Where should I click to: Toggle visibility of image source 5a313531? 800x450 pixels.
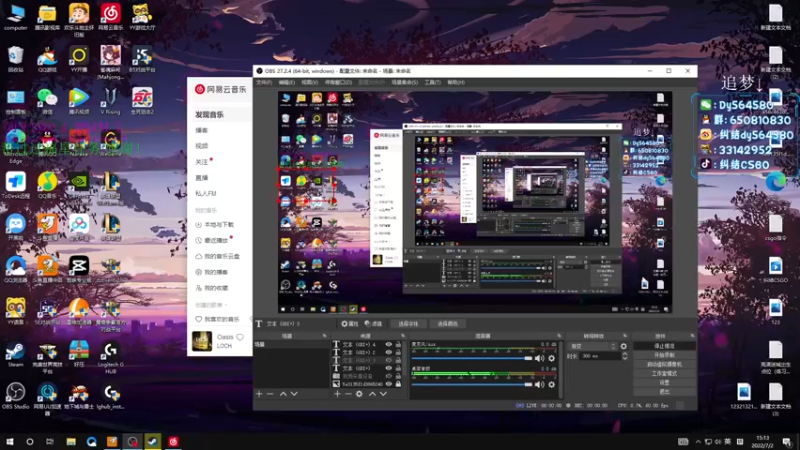pyautogui.click(x=389, y=384)
